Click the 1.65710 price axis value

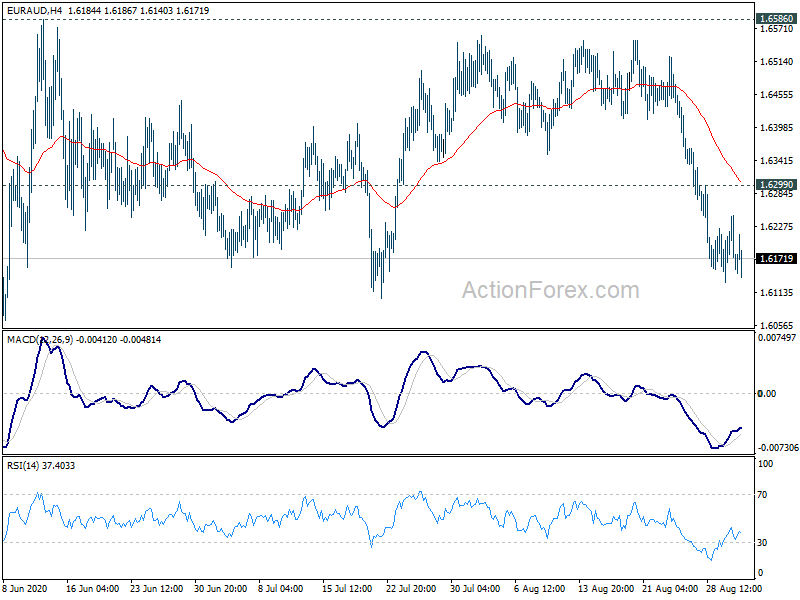(x=777, y=29)
